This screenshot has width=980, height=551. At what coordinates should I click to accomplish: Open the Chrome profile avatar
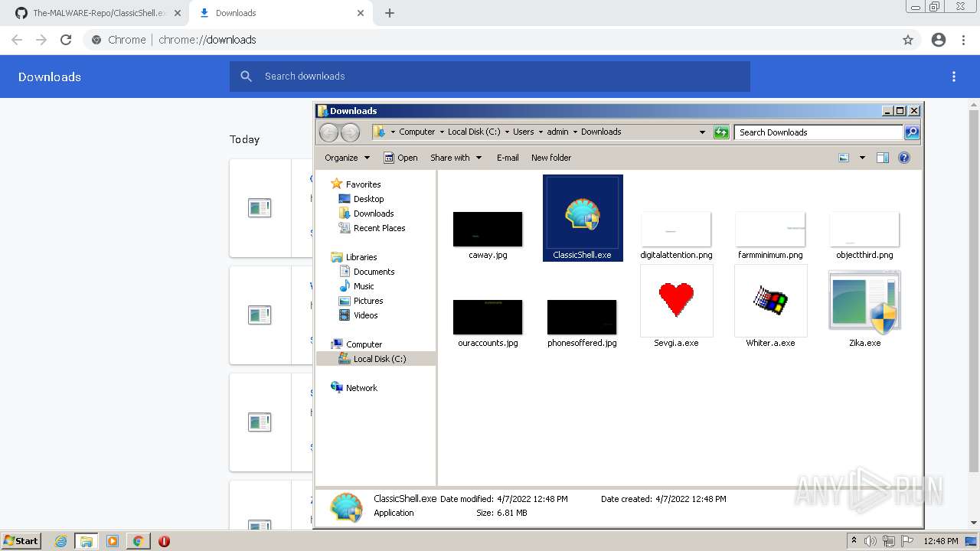(x=939, y=40)
